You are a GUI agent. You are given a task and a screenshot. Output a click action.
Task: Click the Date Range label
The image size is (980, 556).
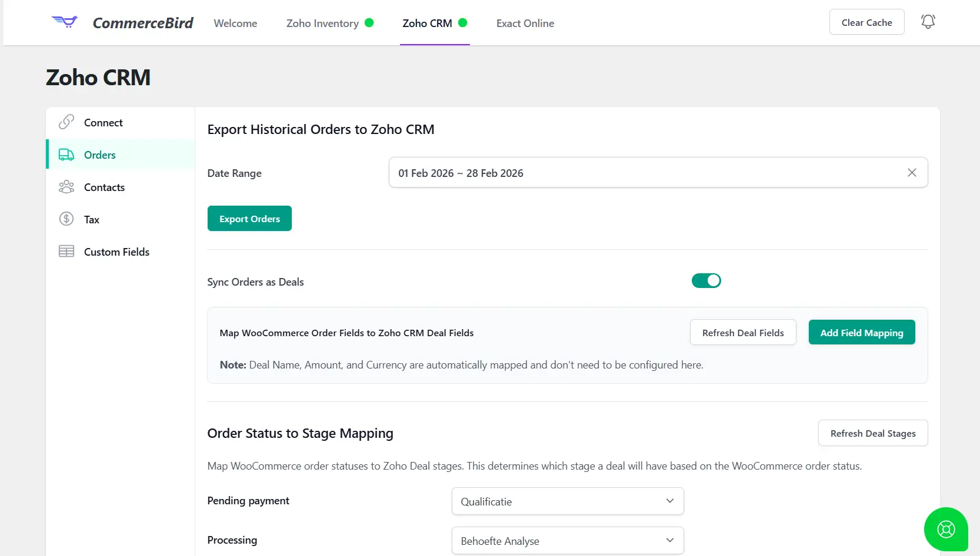point(234,173)
